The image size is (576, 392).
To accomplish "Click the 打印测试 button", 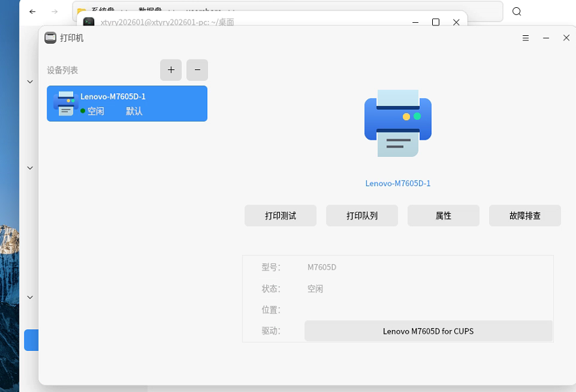I will coord(280,216).
